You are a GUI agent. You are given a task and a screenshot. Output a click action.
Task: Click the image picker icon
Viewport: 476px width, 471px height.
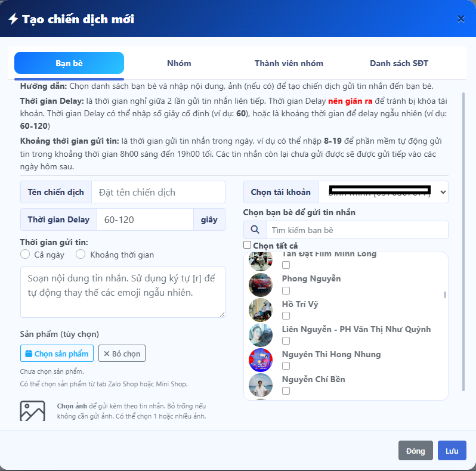pos(32,411)
